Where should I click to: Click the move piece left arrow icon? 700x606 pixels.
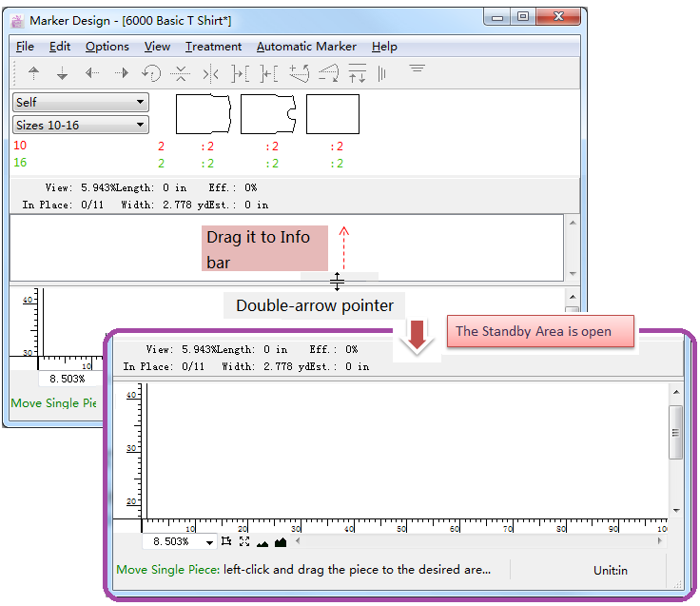[x=91, y=73]
